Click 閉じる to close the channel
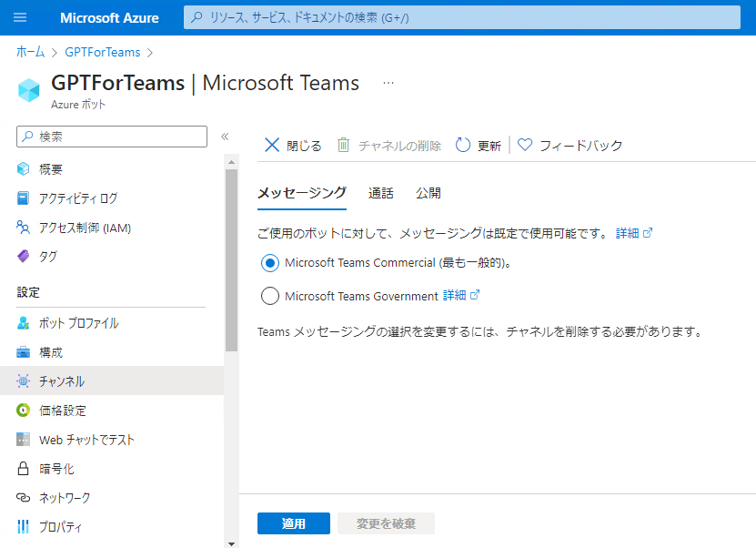 (293, 145)
